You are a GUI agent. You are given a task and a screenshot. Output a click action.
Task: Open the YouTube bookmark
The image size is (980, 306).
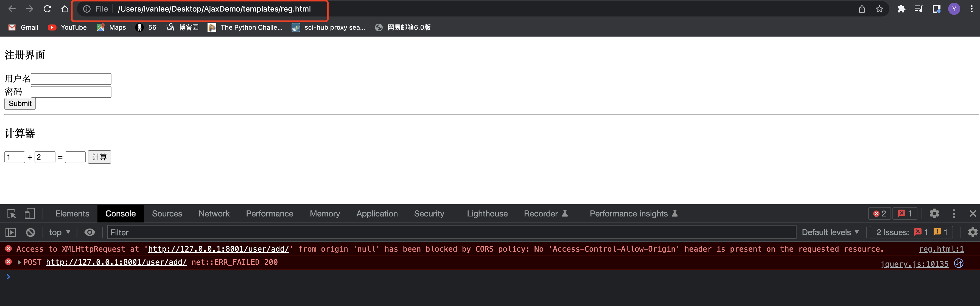(x=67, y=27)
